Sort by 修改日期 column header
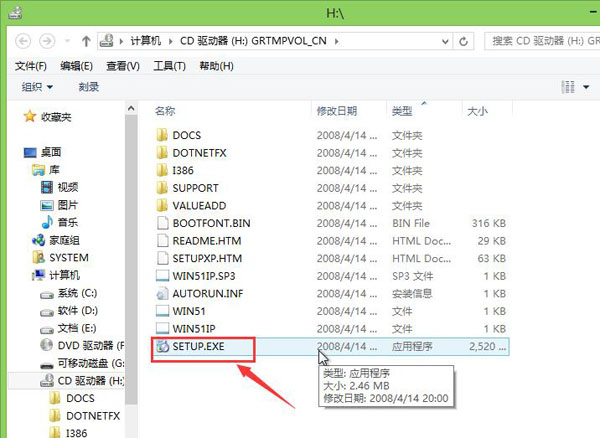The image size is (600, 438). point(337,111)
